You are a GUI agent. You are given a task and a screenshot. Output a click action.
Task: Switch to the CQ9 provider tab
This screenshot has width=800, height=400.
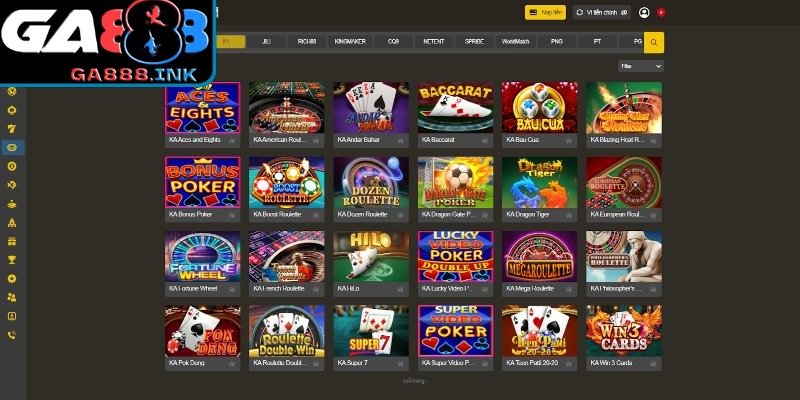click(393, 42)
